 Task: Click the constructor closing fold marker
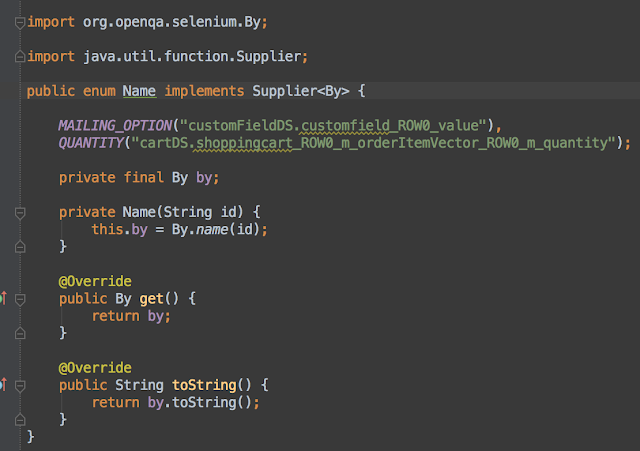point(20,247)
